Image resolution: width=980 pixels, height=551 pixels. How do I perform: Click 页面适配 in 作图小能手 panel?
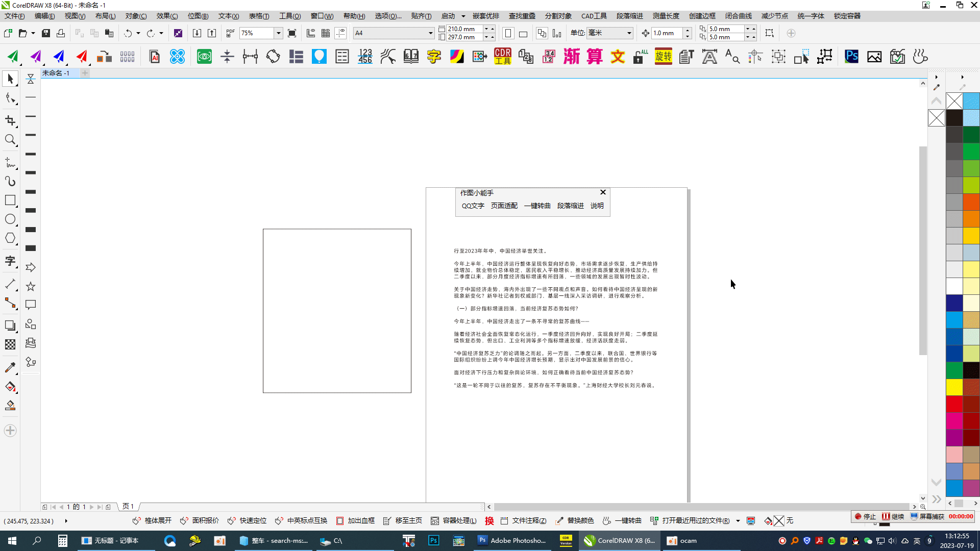click(x=504, y=206)
